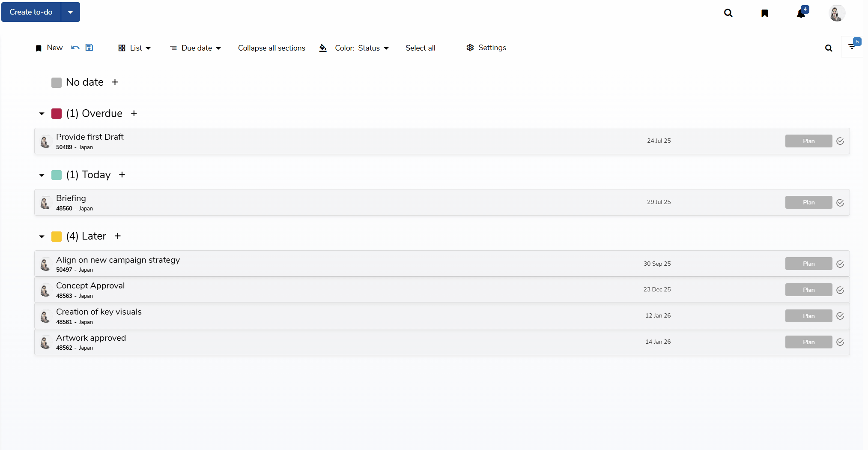Click the red Overdue color swatch
This screenshot has width=868, height=450.
pos(57,114)
